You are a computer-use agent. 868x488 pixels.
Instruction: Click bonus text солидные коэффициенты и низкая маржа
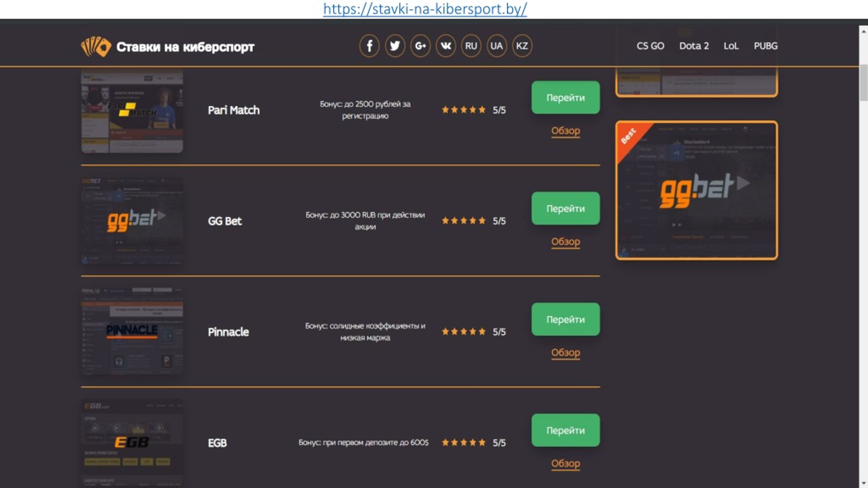tap(365, 331)
